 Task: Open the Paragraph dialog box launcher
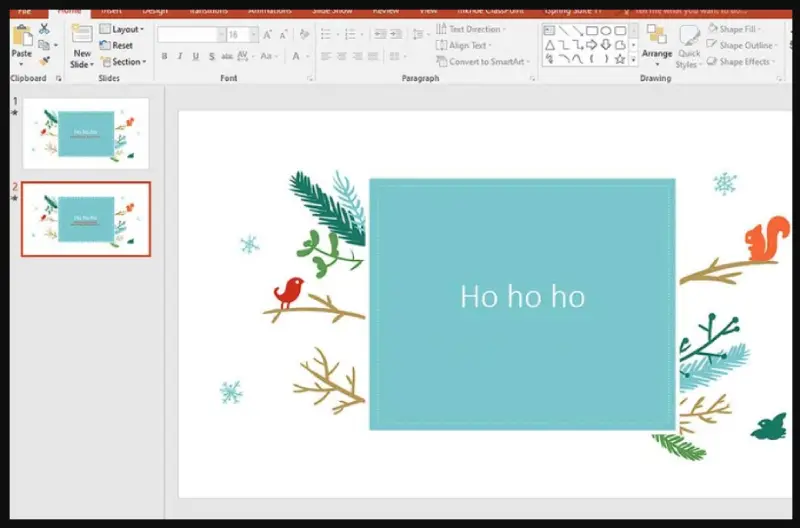tap(533, 79)
